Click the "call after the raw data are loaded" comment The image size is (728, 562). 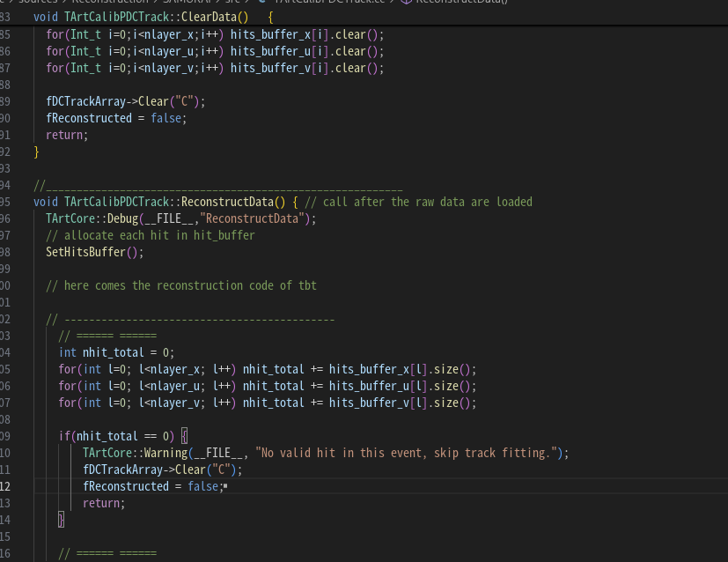[419, 202]
